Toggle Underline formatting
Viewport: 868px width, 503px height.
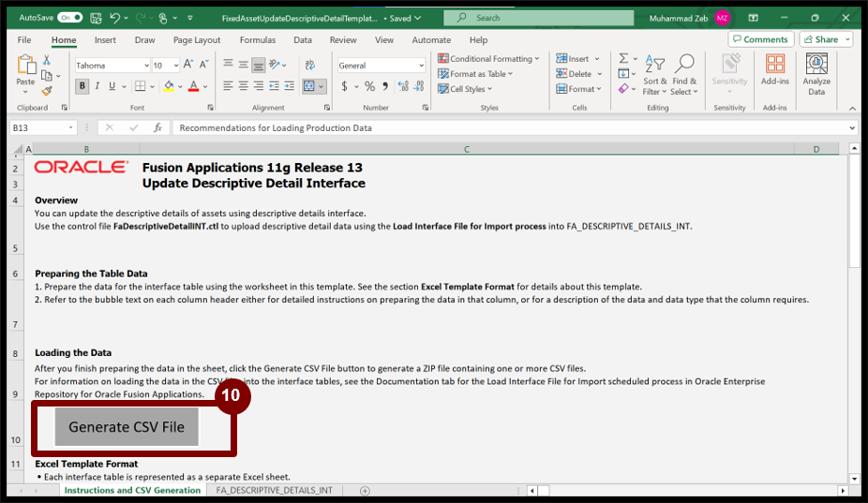112,86
